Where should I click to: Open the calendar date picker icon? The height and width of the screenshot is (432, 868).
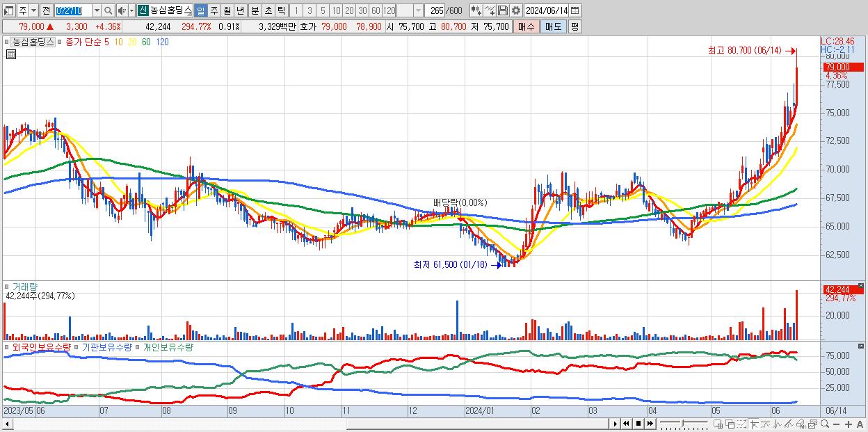tap(574, 11)
